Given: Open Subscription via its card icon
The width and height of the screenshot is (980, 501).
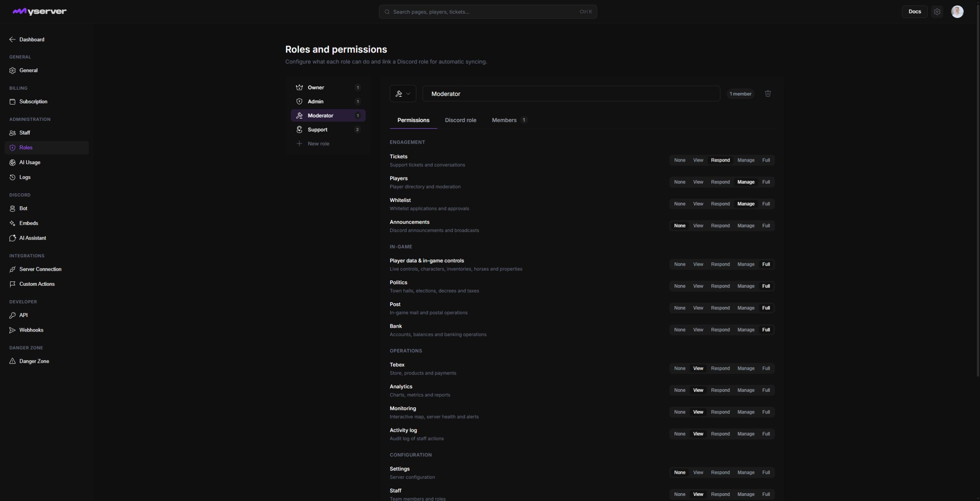Looking at the screenshot, I should (13, 102).
